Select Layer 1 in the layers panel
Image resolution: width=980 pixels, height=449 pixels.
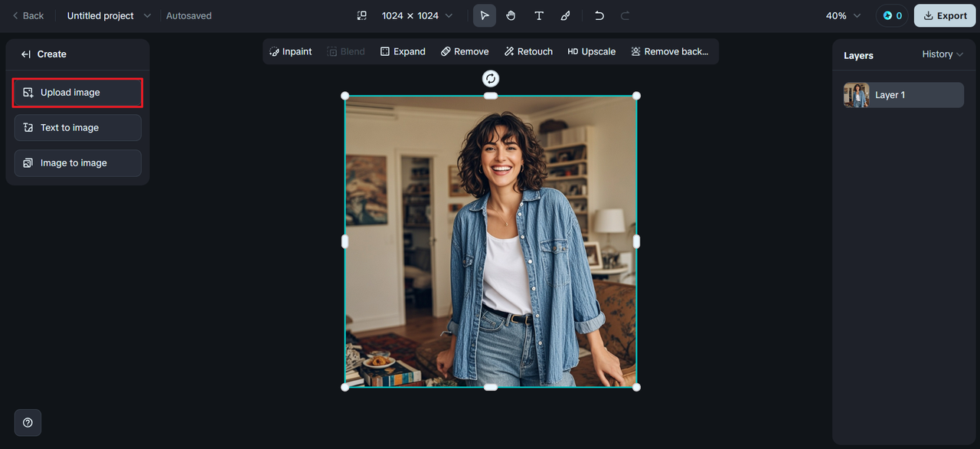click(x=903, y=95)
